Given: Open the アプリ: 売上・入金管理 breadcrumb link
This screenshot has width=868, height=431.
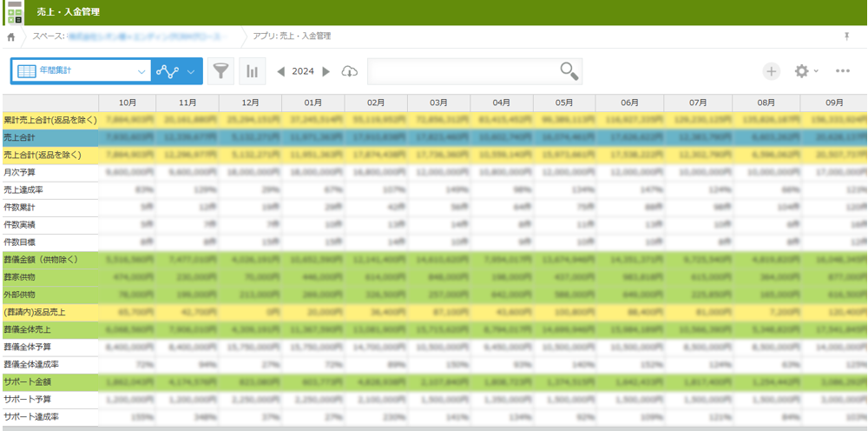Looking at the screenshot, I should tap(292, 36).
